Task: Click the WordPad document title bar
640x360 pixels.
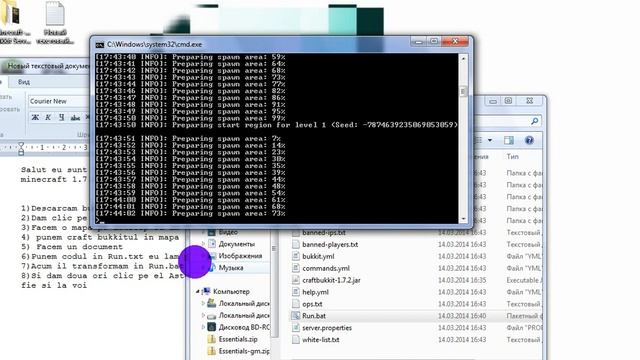Action: 45,66
